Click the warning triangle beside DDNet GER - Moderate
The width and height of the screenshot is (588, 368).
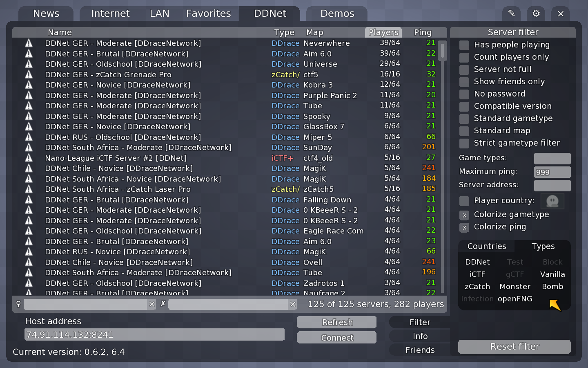pos(29,43)
